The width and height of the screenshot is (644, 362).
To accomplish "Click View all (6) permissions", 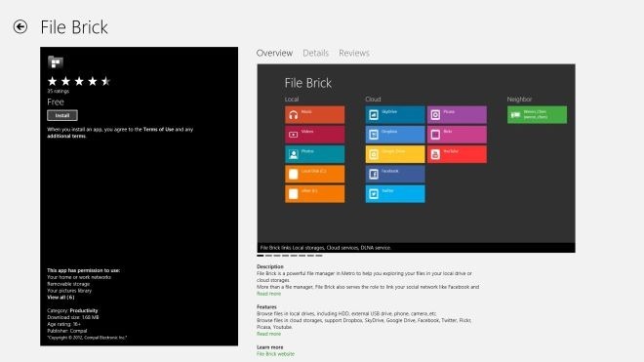I will click(x=60, y=297).
